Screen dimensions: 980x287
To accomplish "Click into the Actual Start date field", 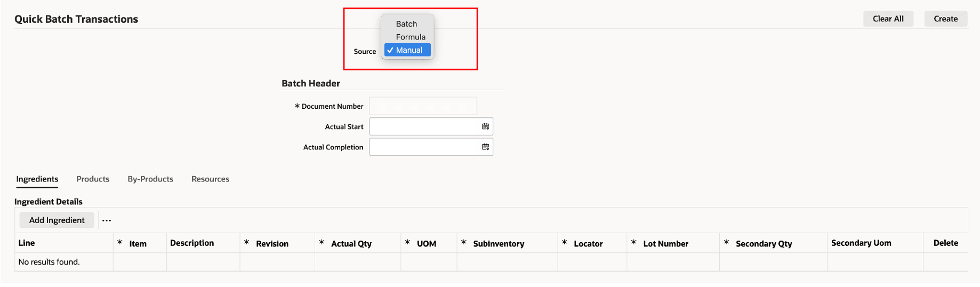I will tap(424, 126).
